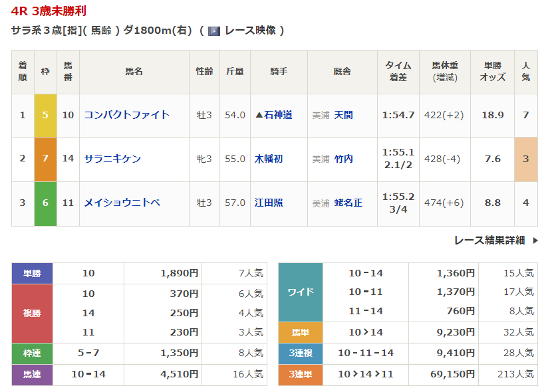The width and height of the screenshot is (548, 392).
Task: Open horse コンパクトファイト profile
Action: (x=126, y=115)
